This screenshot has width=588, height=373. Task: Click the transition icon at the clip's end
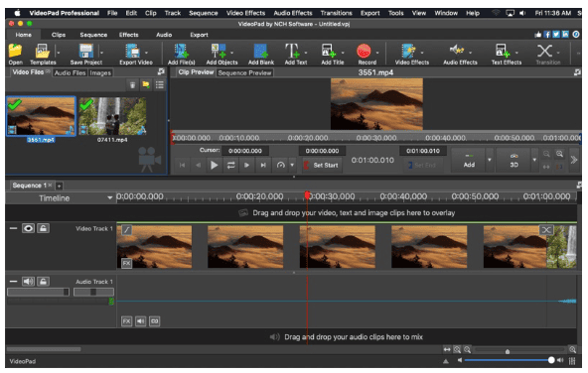546,230
